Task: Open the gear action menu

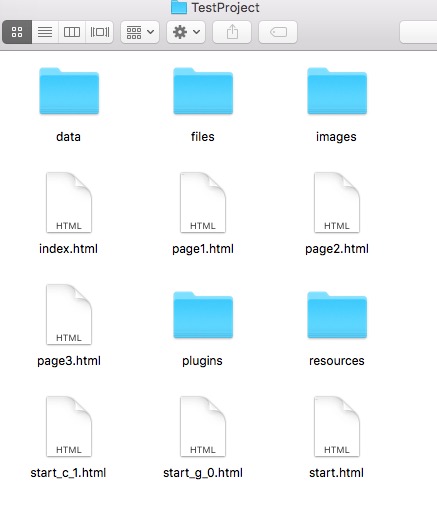Action: [x=186, y=32]
